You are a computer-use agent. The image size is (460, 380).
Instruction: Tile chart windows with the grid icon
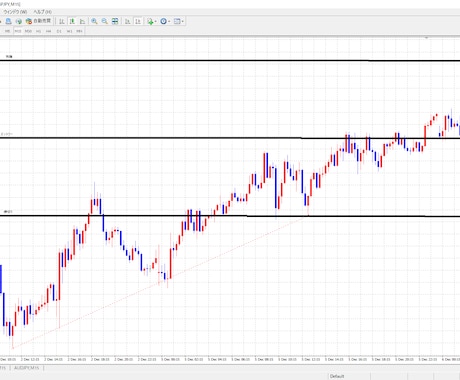115,21
